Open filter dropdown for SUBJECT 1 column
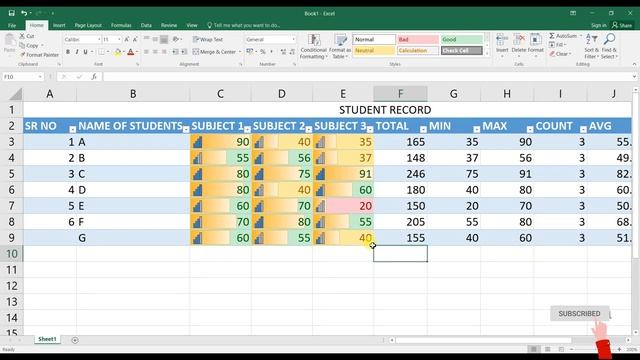The image size is (640, 360). tap(247, 129)
